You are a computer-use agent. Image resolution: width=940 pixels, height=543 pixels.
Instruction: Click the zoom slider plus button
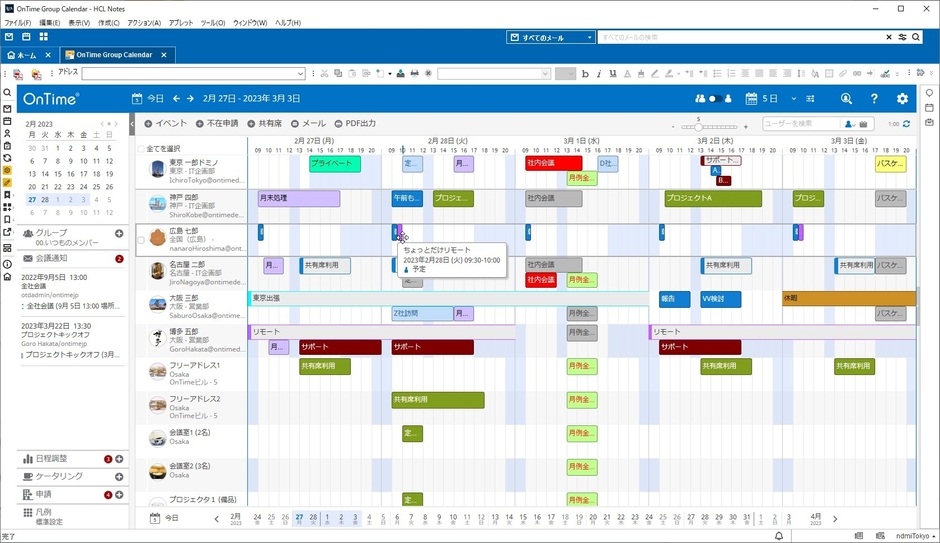coord(746,126)
